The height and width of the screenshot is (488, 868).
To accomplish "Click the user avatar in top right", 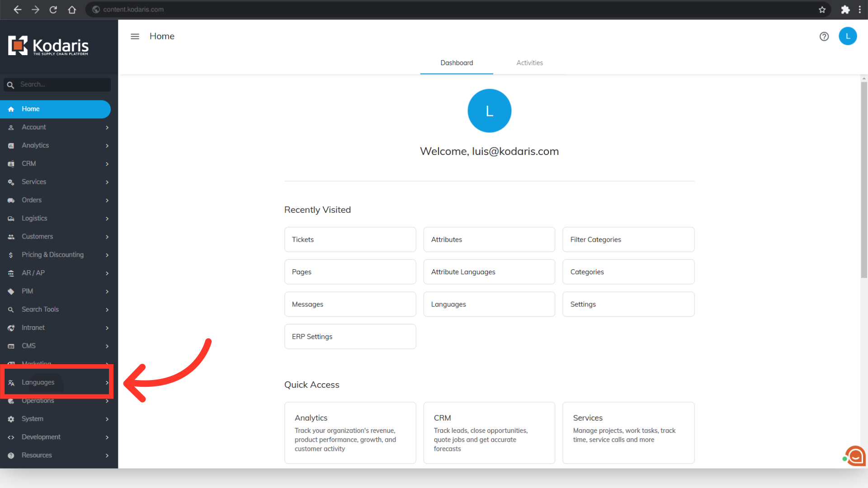I will tap(848, 36).
